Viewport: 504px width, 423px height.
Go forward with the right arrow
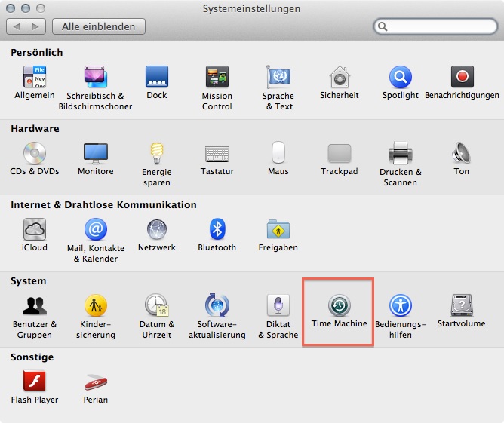click(x=35, y=26)
